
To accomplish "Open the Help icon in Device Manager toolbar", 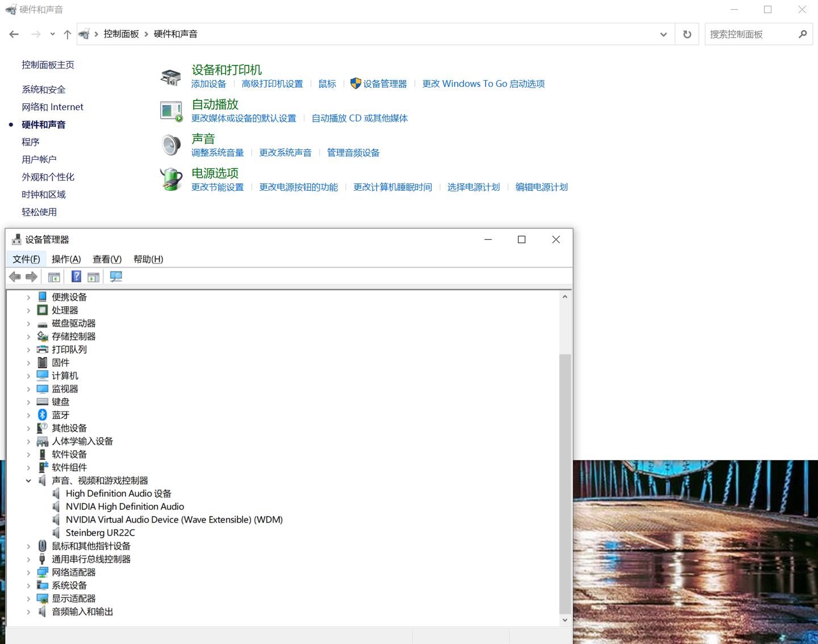I will (76, 277).
